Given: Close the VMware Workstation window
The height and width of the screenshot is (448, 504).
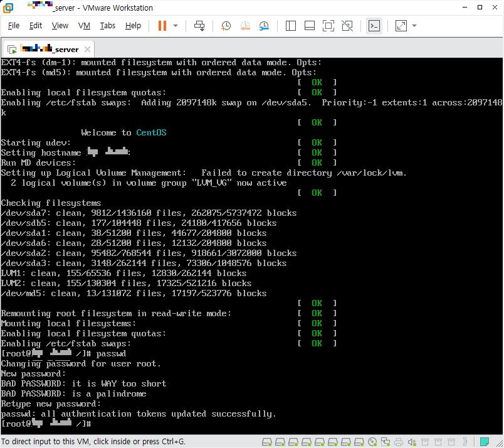Looking at the screenshot, I should tap(495, 8).
